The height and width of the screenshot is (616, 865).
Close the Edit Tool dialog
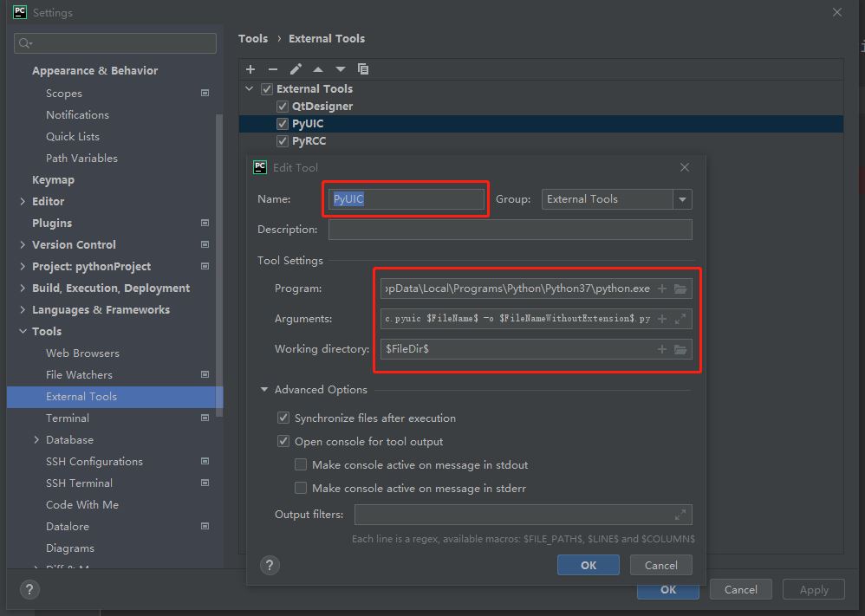(x=685, y=167)
